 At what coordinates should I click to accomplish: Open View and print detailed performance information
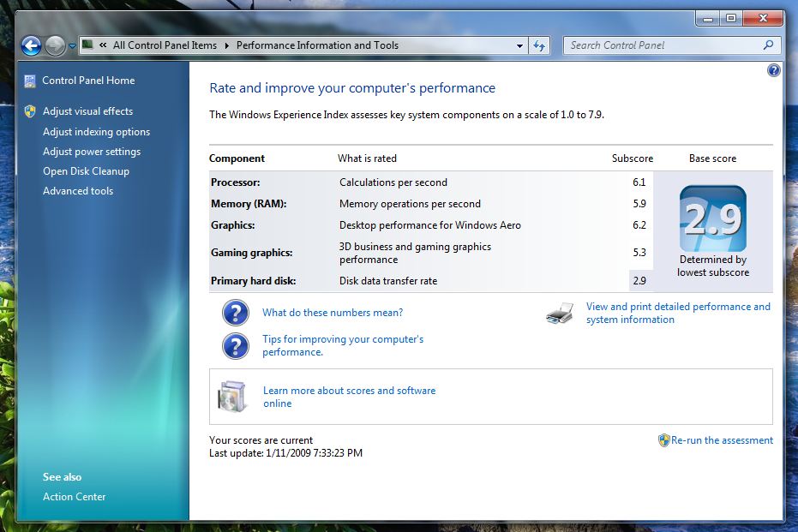[x=678, y=313]
